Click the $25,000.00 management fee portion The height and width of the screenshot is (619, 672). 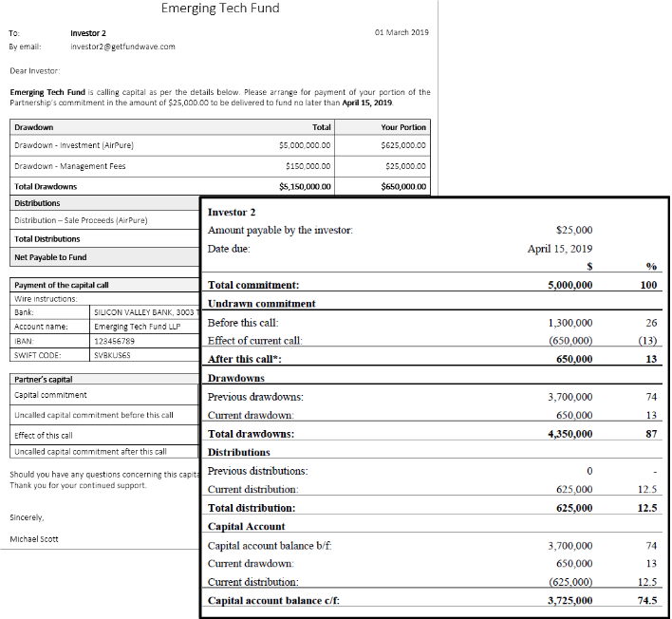pos(405,166)
